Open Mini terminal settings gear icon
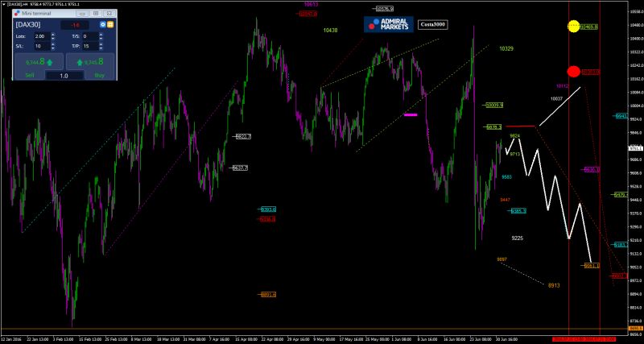 pos(102,25)
